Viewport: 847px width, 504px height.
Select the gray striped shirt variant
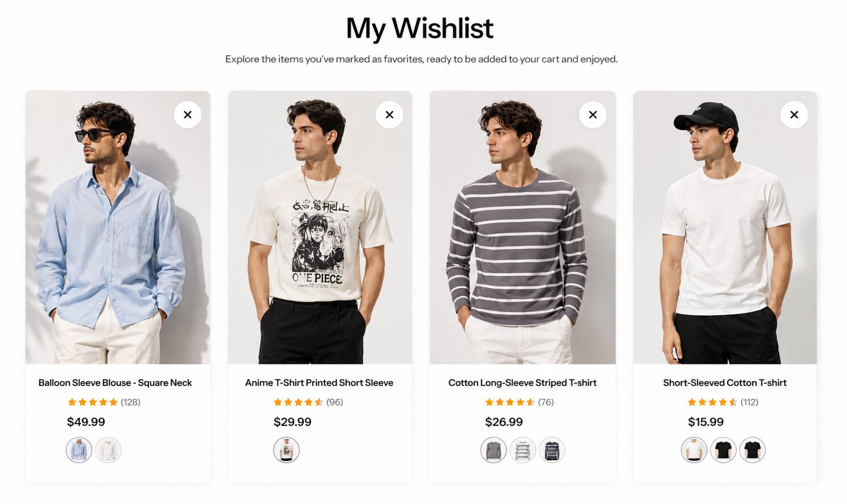pyautogui.click(x=493, y=450)
